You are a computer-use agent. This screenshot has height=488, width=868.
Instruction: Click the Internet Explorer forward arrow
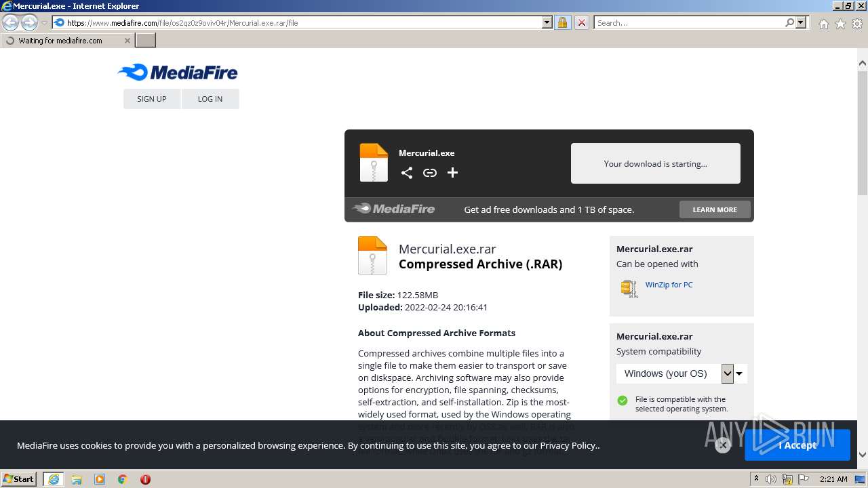click(x=29, y=22)
